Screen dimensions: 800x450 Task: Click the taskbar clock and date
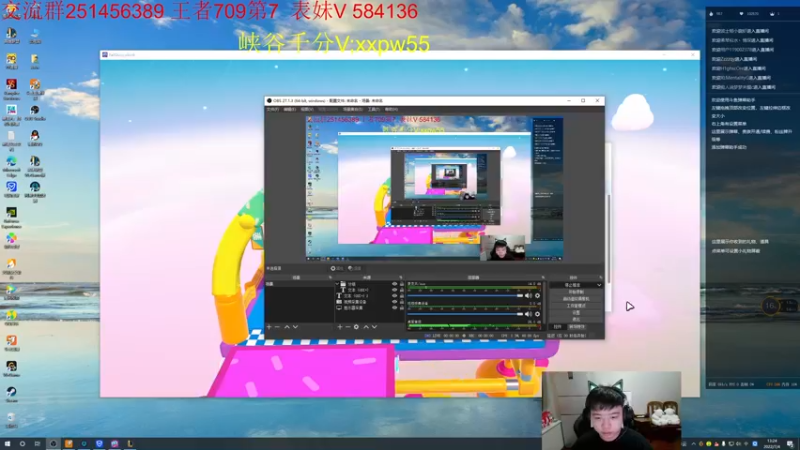[772, 444]
